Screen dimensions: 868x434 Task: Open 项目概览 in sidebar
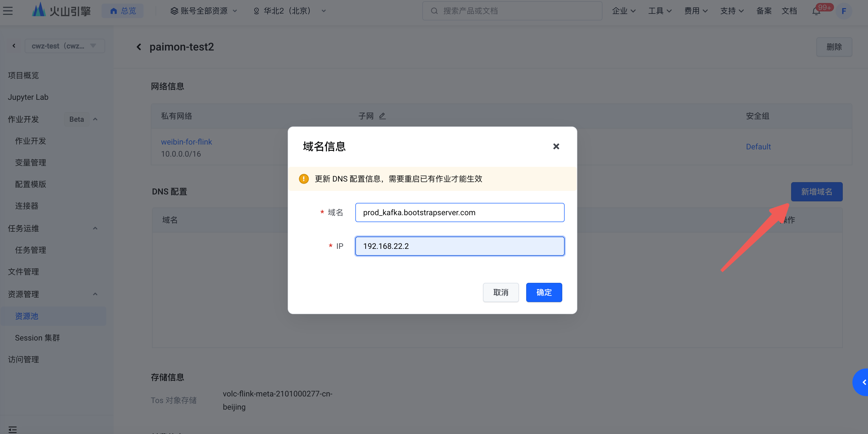(24, 75)
